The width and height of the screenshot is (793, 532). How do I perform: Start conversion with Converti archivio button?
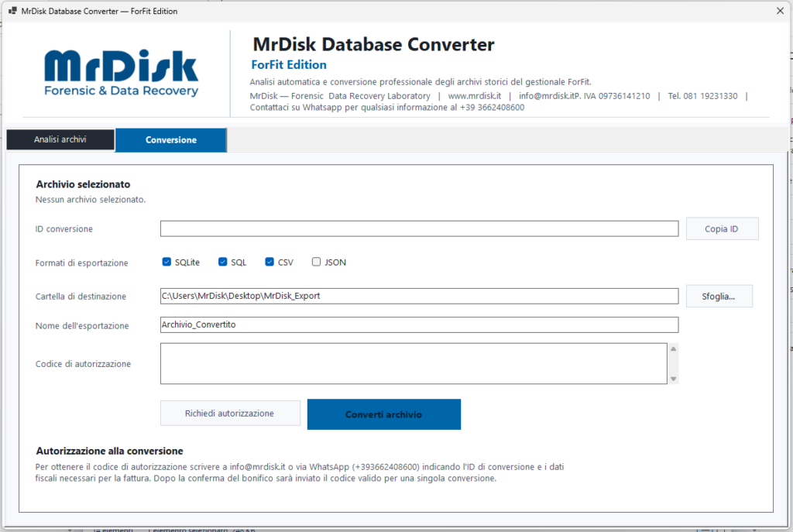point(384,414)
